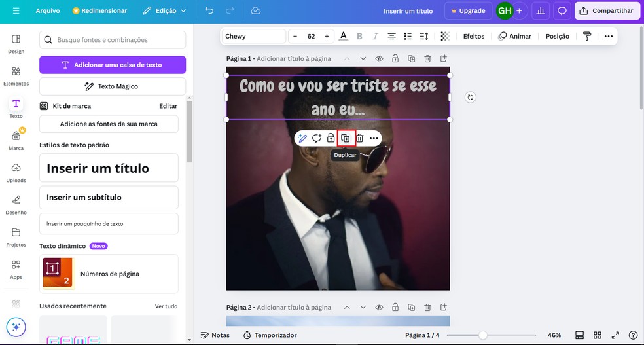Image resolution: width=644 pixels, height=345 pixels.
Task: Open the Marca sidebar panel
Action: click(x=16, y=141)
